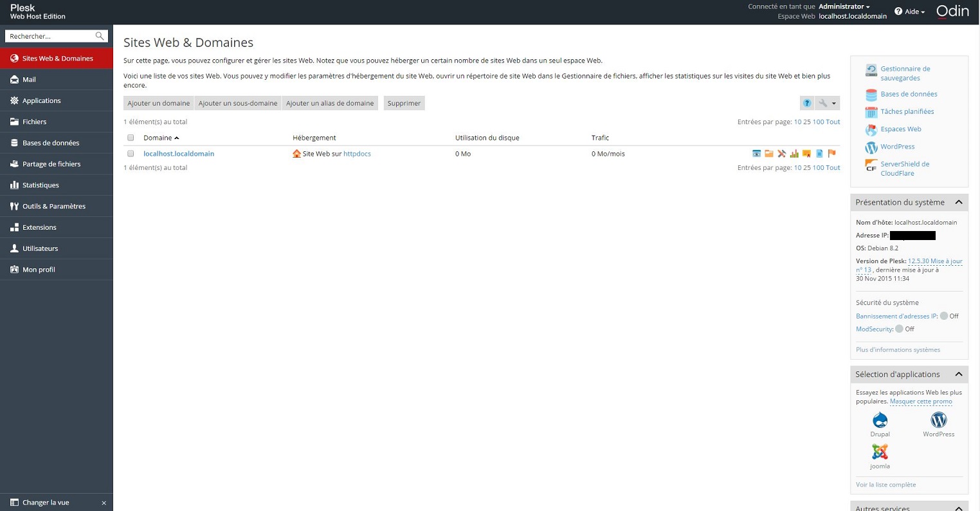Open the SSL certificate icon for the domain

[x=807, y=154]
